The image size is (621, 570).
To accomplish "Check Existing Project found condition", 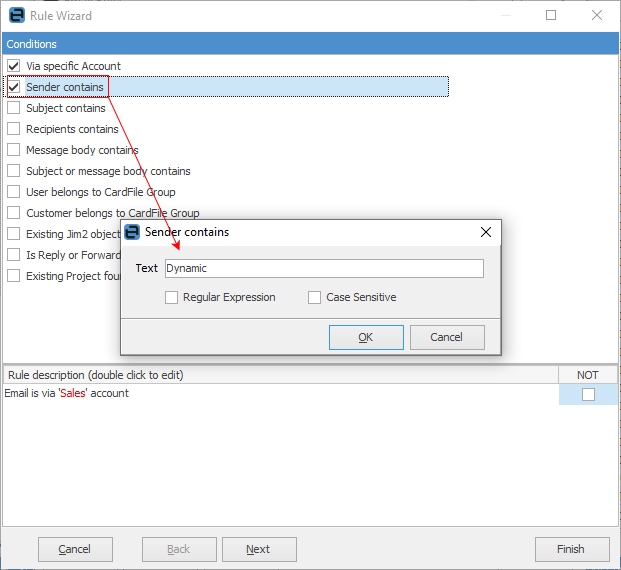I will [x=13, y=276].
